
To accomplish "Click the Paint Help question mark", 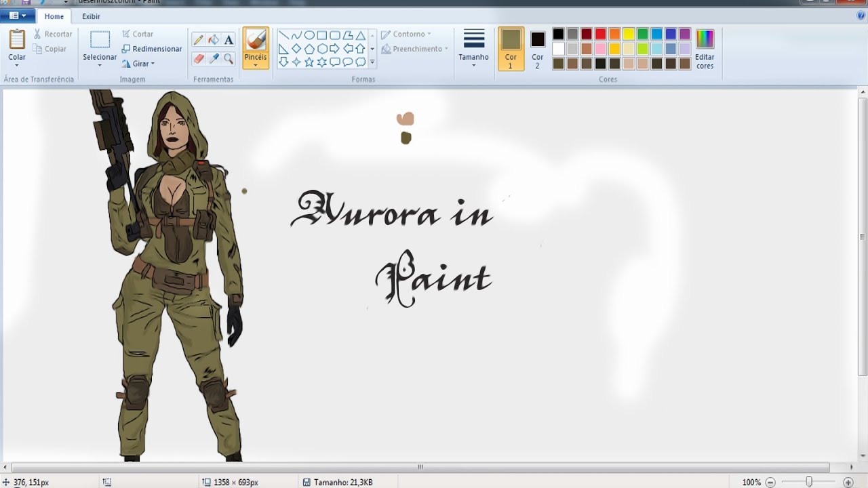I will [x=860, y=16].
